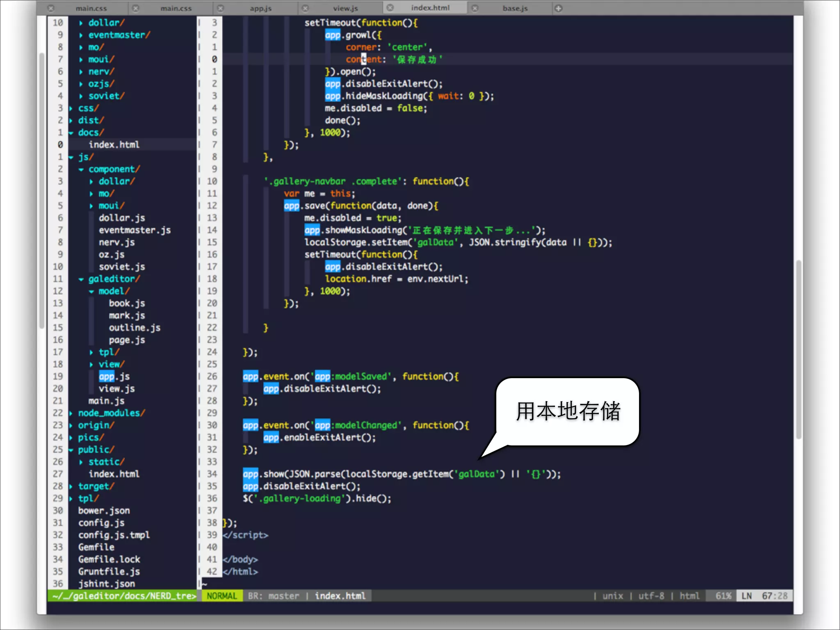Expand the target/ folder
This screenshot has width=840, height=630.
point(71,486)
